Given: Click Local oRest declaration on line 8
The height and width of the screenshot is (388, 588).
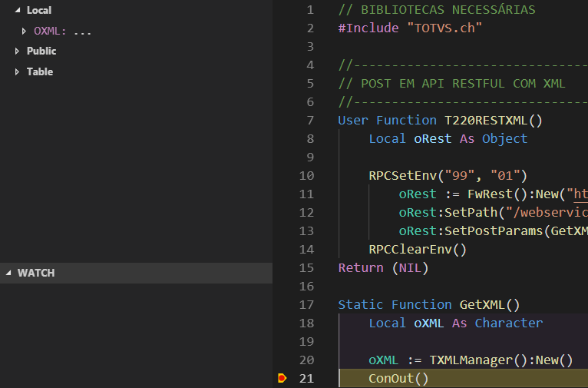Looking at the screenshot, I should (x=448, y=139).
